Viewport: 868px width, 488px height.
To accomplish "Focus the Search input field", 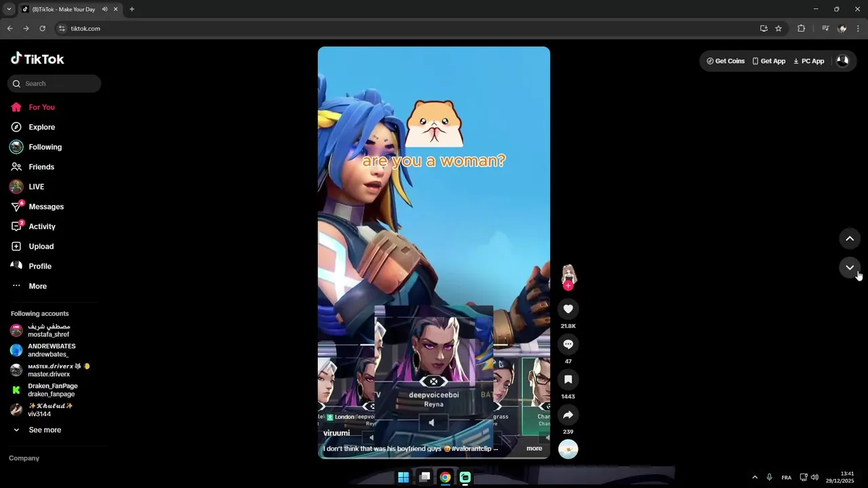I will (54, 83).
